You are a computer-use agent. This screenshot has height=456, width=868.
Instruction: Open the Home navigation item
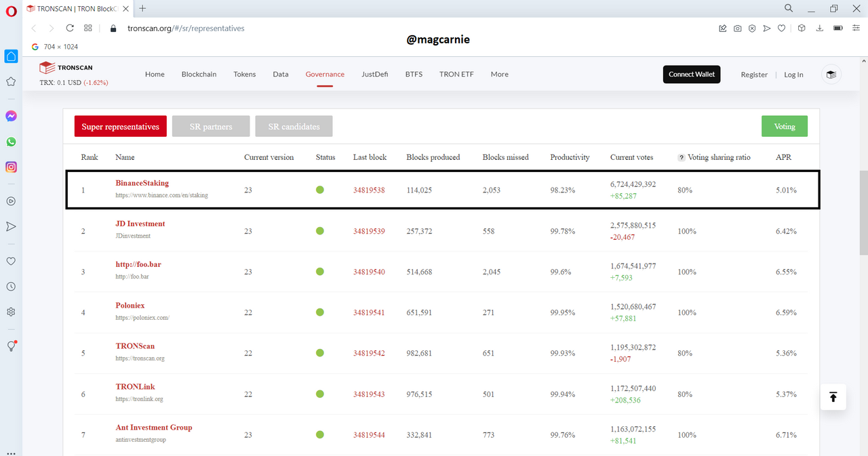(155, 75)
